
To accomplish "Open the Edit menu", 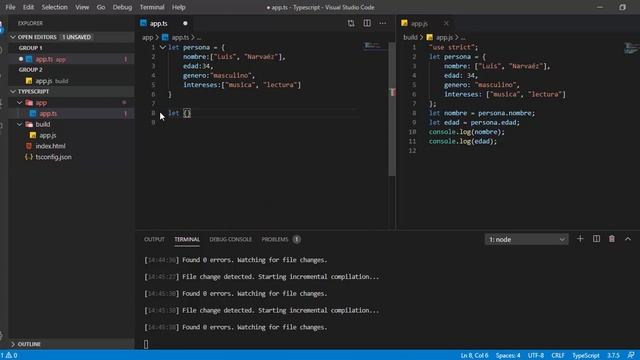I will pos(28,7).
